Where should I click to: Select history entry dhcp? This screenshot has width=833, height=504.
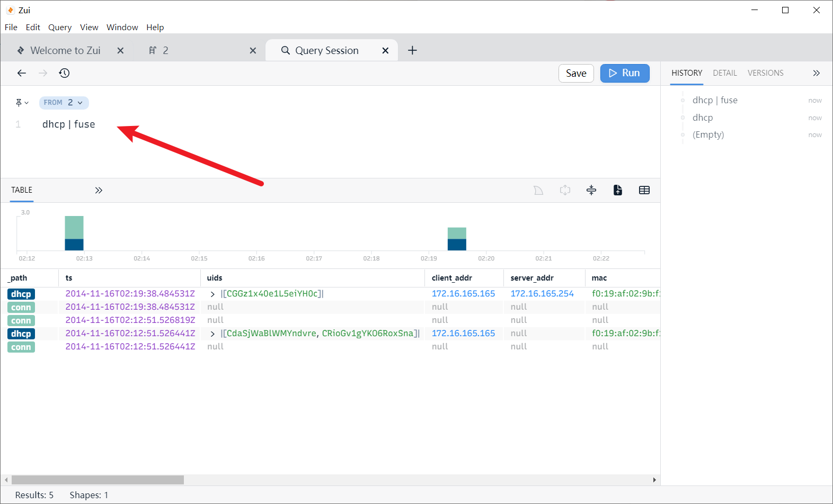tap(703, 118)
